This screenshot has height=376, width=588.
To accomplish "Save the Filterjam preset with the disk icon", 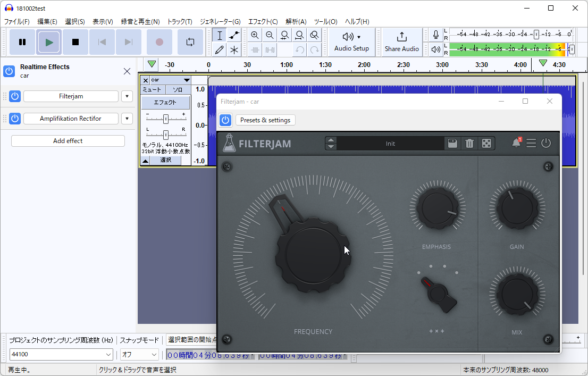I will [452, 143].
